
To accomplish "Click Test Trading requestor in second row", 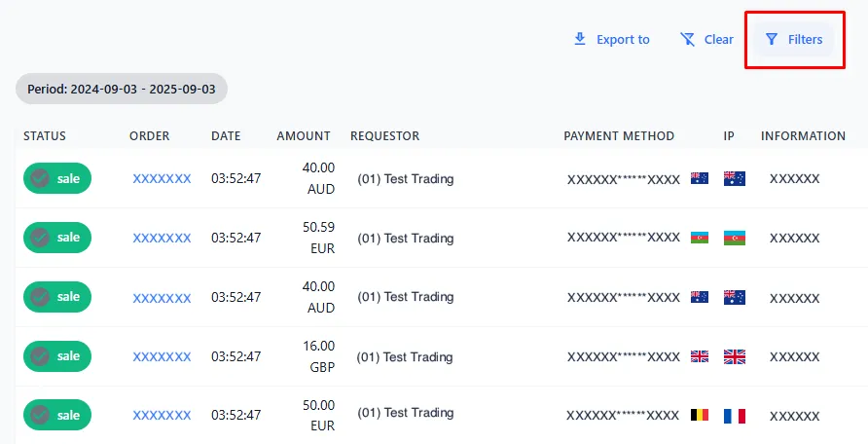I will click(x=405, y=239).
